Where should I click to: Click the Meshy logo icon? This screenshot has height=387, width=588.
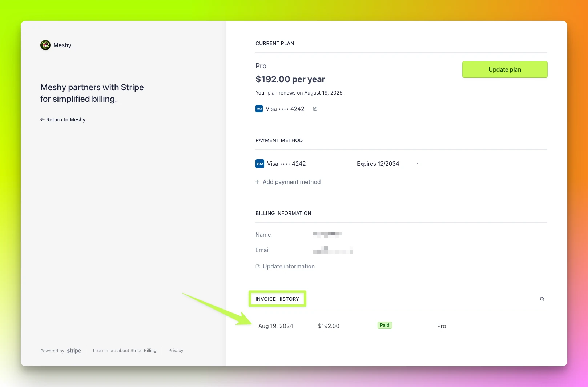click(x=45, y=45)
